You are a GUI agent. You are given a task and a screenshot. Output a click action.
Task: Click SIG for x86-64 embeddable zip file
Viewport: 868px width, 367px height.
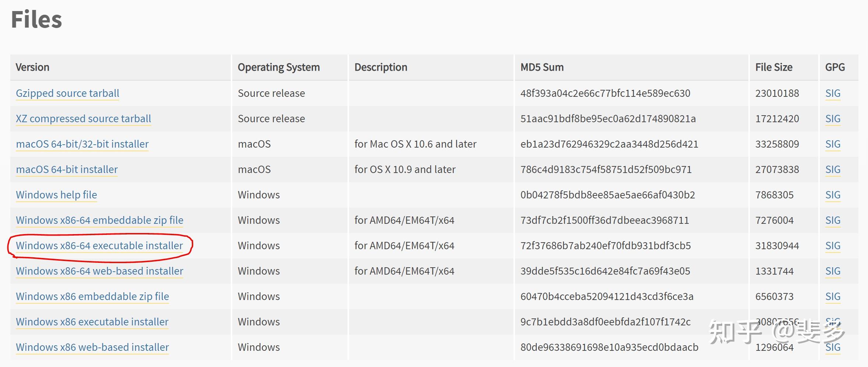833,220
